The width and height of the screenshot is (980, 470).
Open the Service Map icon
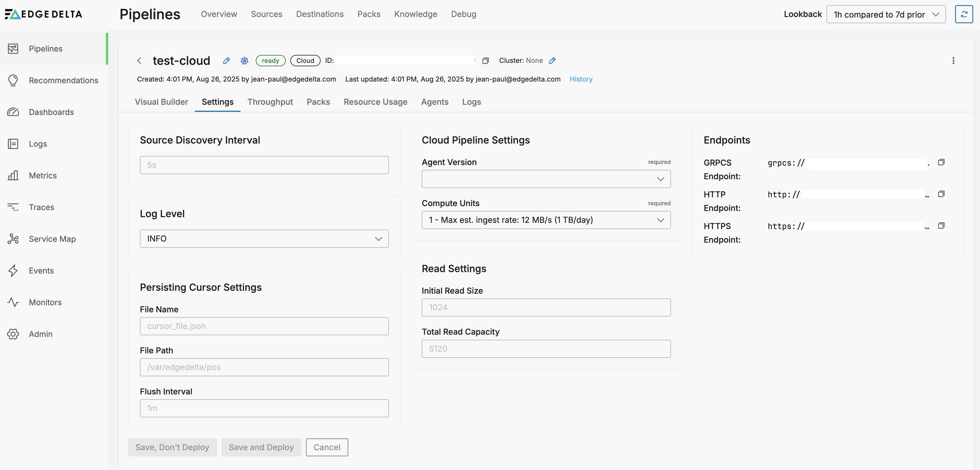(13, 239)
